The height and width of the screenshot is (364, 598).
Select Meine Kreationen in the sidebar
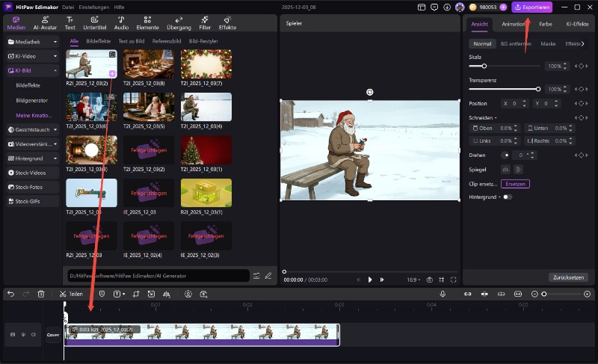point(34,116)
